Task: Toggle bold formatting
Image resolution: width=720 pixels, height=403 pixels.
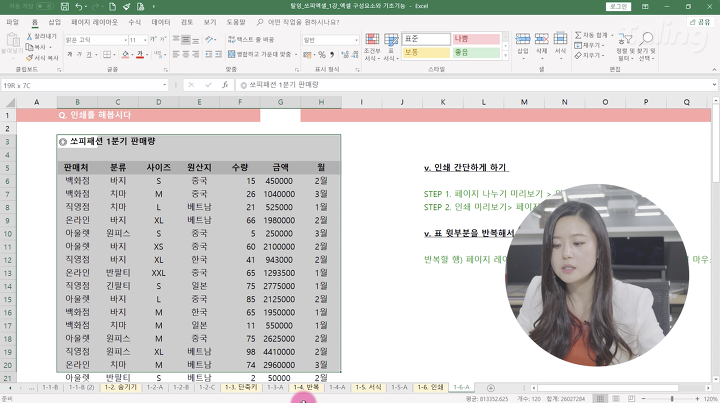Action: click(x=70, y=55)
